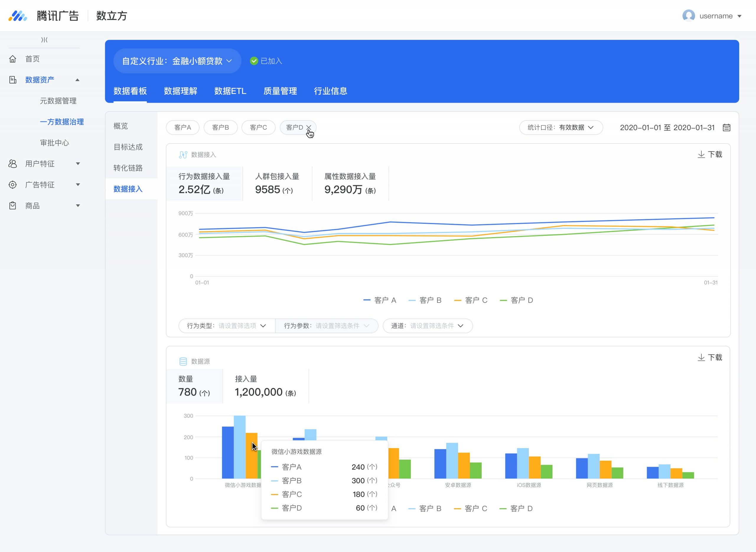This screenshot has height=552, width=756.
Task: Open the 自定义行业 industry dropdown
Action: (177, 61)
